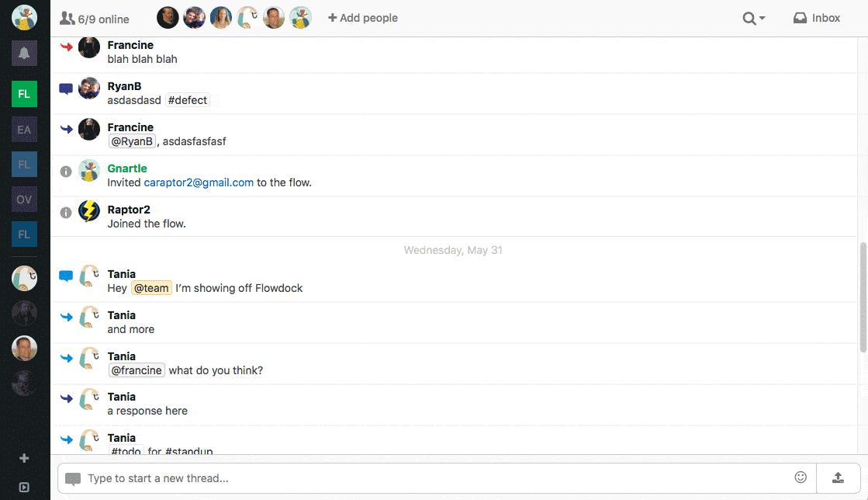Click the plus icon to add flow
The height and width of the screenshot is (500, 868).
tap(24, 458)
